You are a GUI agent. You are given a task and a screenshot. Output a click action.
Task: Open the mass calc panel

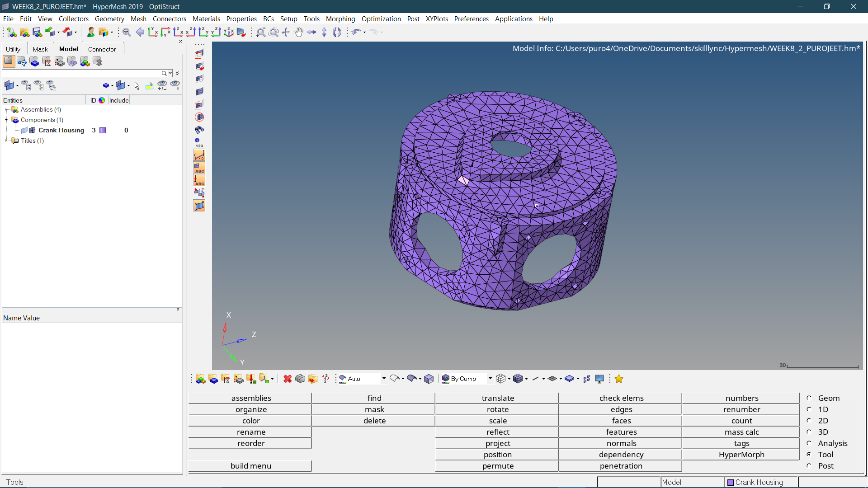tap(741, 432)
